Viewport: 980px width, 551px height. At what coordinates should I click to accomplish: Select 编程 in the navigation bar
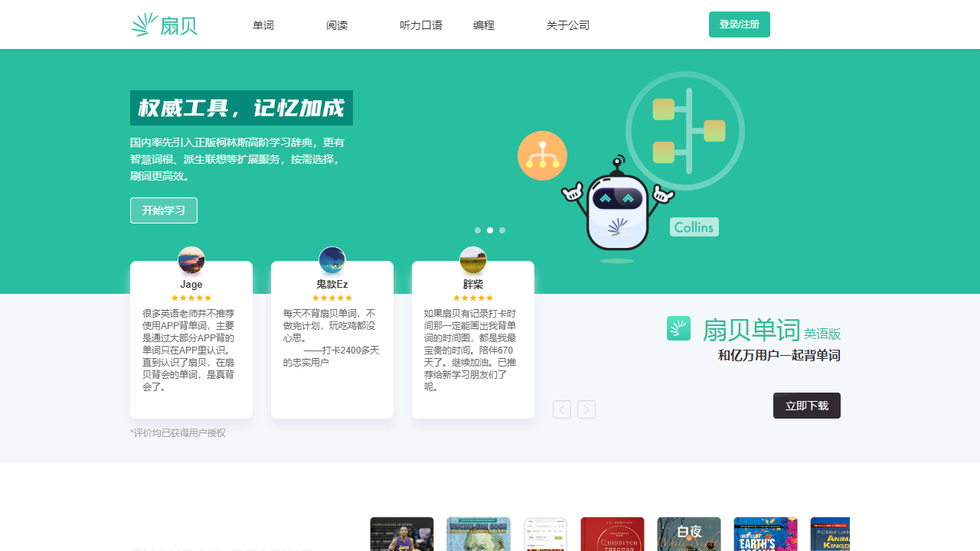point(484,24)
